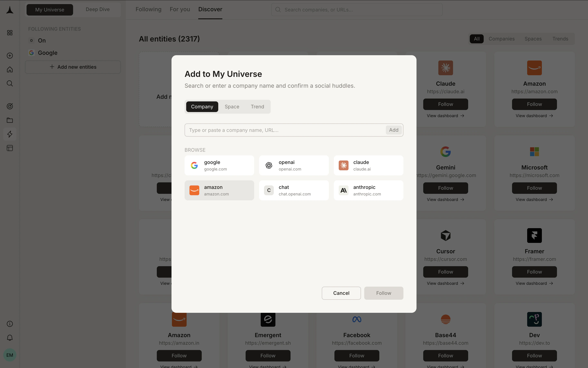This screenshot has height=368, width=588.
Task: Click the plus circle icon in sidebar
Action: coord(10,55)
